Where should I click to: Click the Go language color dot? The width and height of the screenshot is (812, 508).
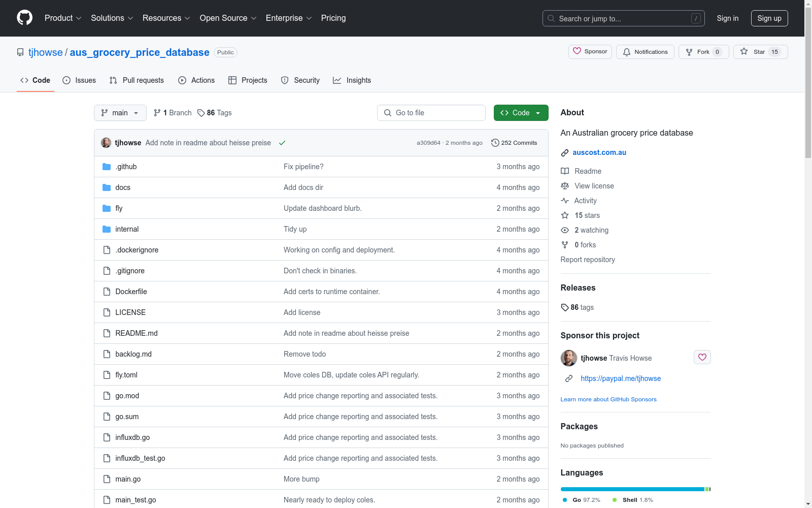coord(565,500)
